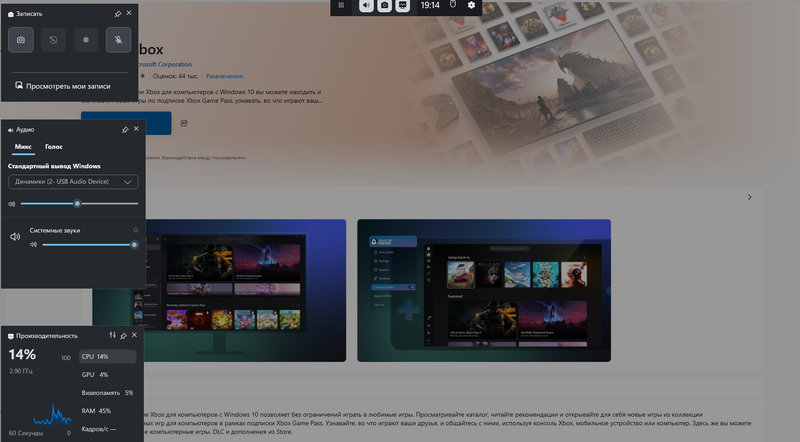
Task: Open Производительность performance options icon
Action: click(112, 335)
